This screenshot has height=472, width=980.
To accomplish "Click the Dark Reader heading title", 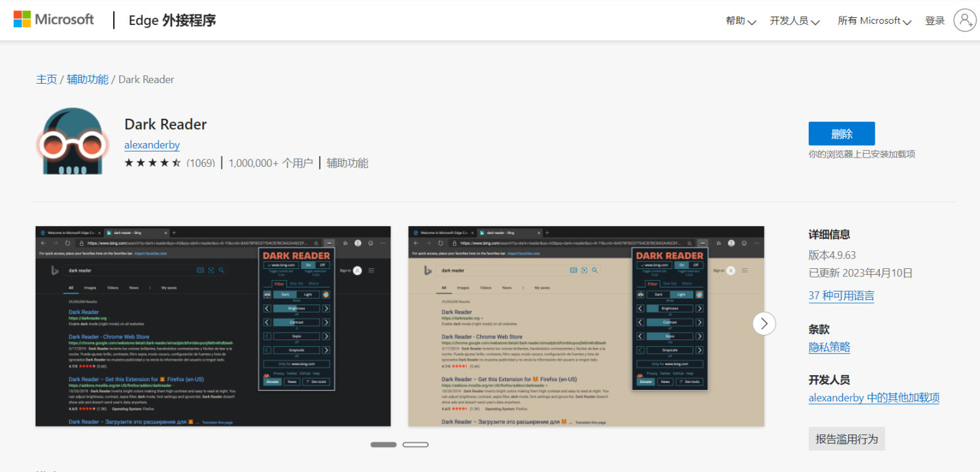I will [x=165, y=125].
